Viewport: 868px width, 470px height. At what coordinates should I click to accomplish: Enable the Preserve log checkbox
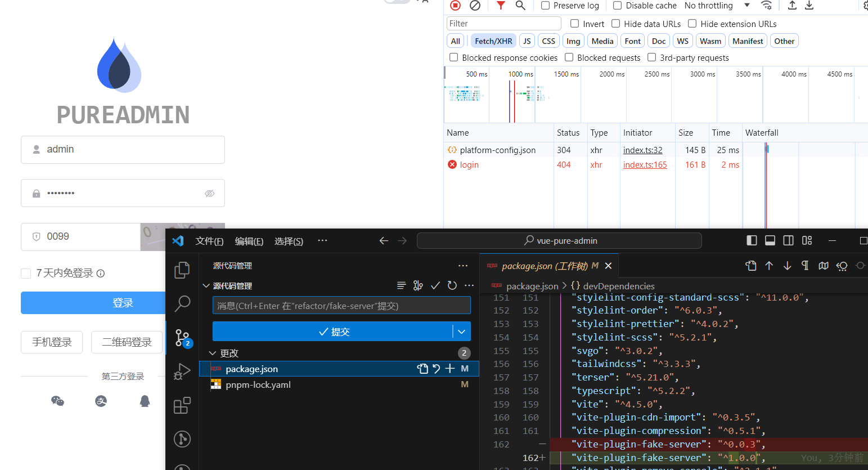[x=545, y=6]
